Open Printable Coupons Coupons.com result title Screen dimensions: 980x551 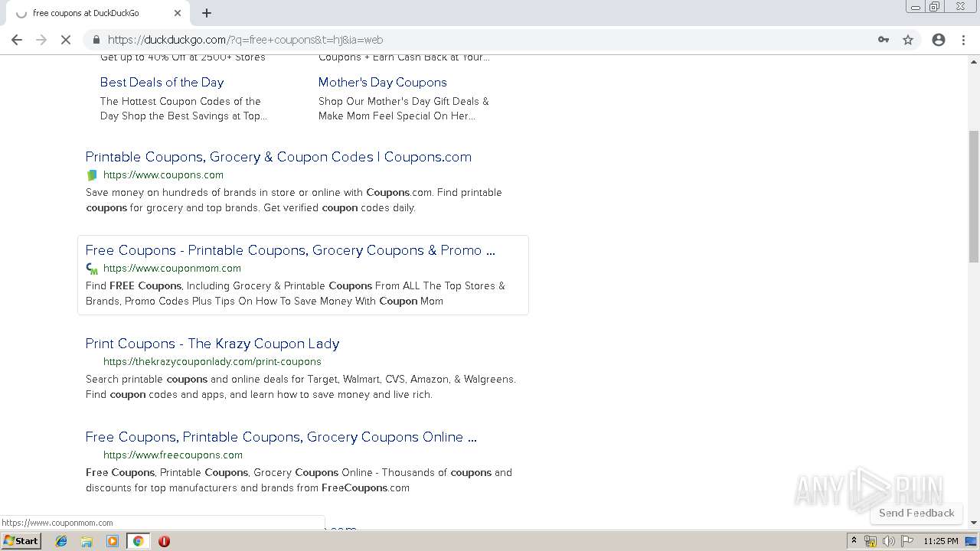(279, 157)
